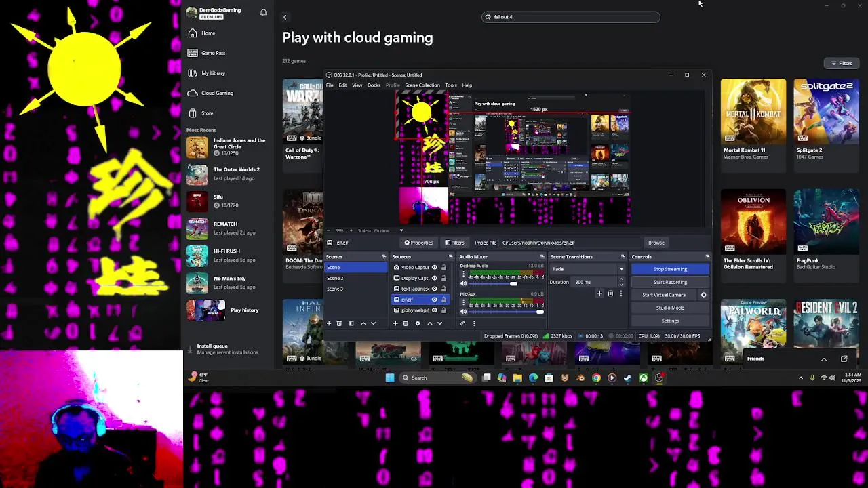The height and width of the screenshot is (488, 868).
Task: Show hidden system tray icons
Action: point(801,378)
